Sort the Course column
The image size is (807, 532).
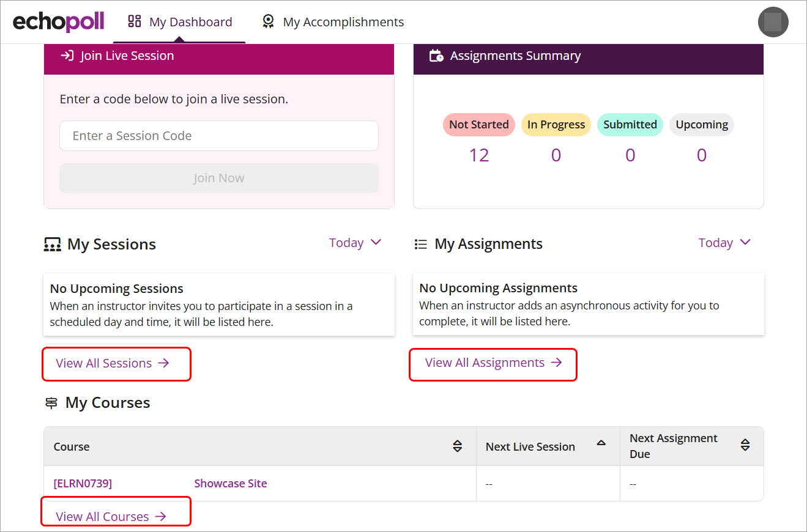pyautogui.click(x=457, y=446)
